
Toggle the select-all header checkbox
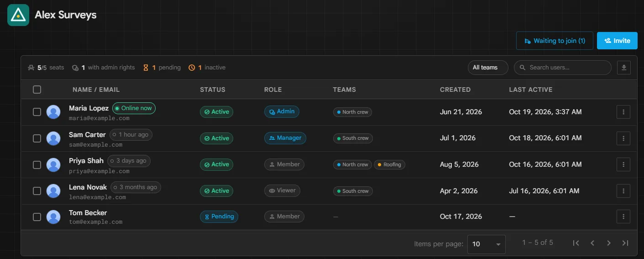(37, 90)
